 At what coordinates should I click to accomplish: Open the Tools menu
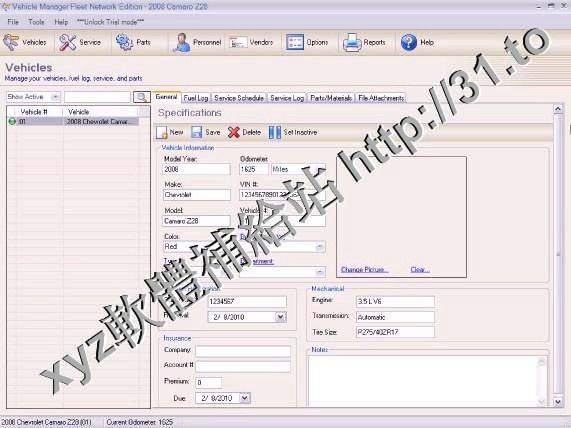tap(36, 22)
